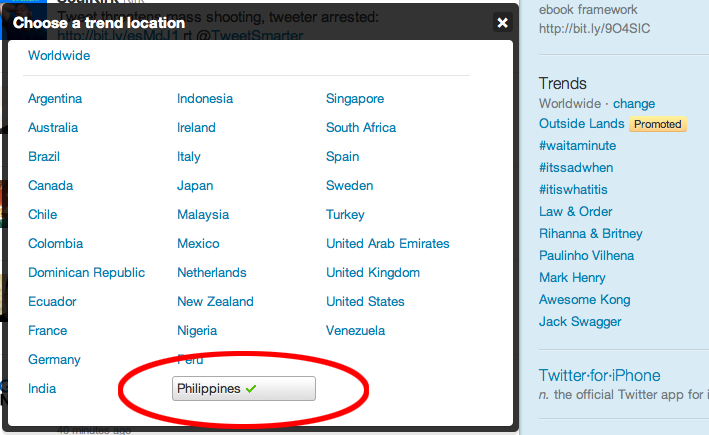Pick New Zealand from countries
709x435 pixels.
pos(215,302)
